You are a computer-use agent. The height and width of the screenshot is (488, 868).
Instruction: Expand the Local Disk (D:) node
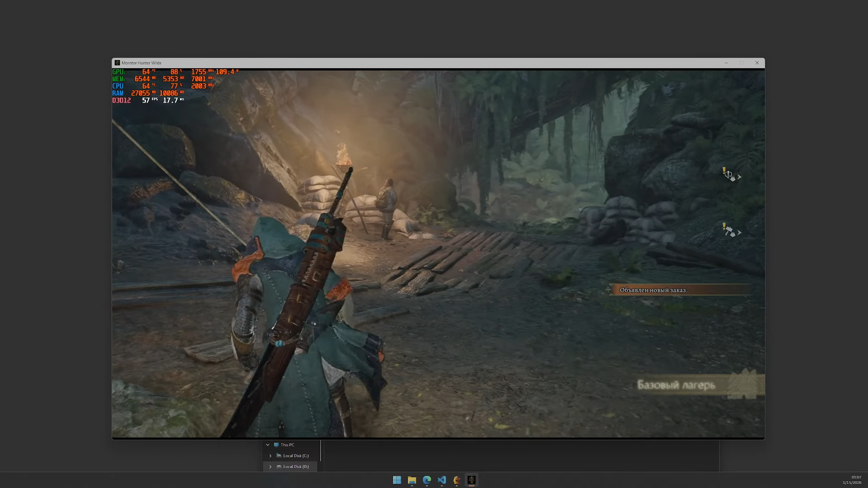[270, 466]
